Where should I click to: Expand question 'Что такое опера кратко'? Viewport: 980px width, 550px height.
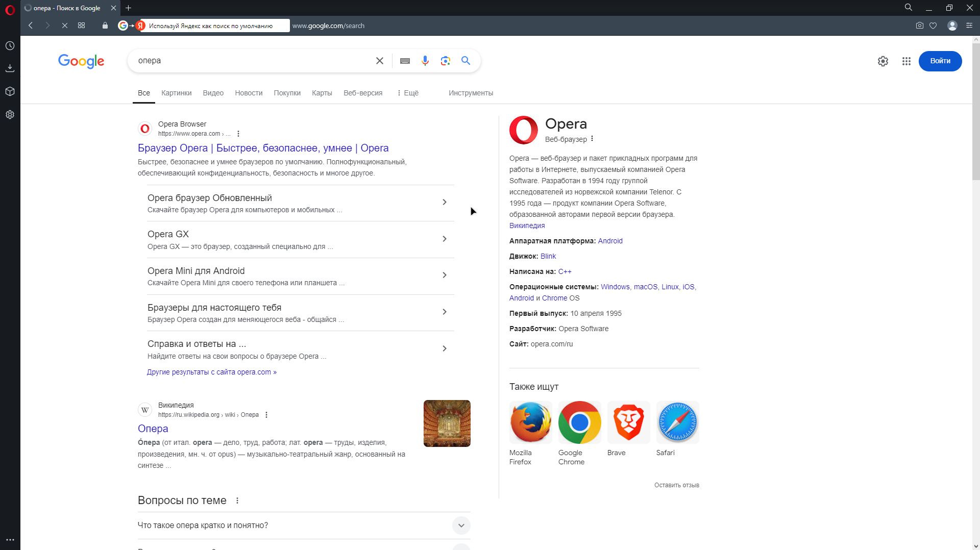click(x=304, y=526)
